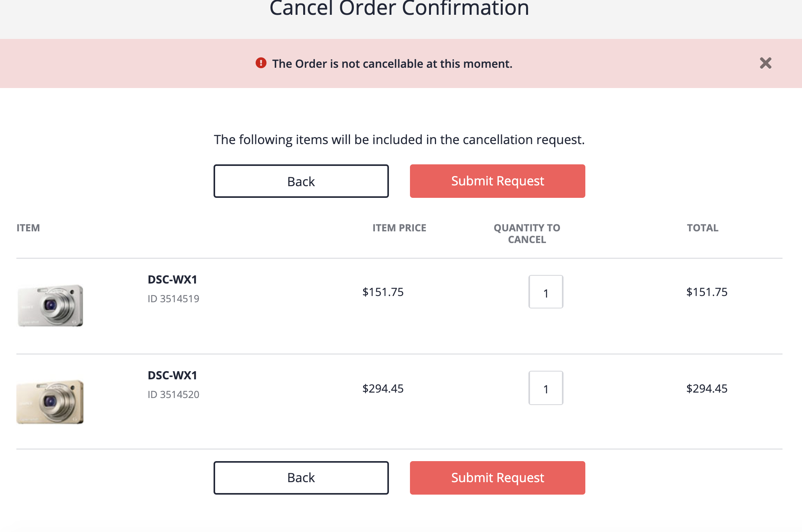Click the 'Order is not cancellable' error message
The height and width of the screenshot is (532, 802).
(x=392, y=63)
